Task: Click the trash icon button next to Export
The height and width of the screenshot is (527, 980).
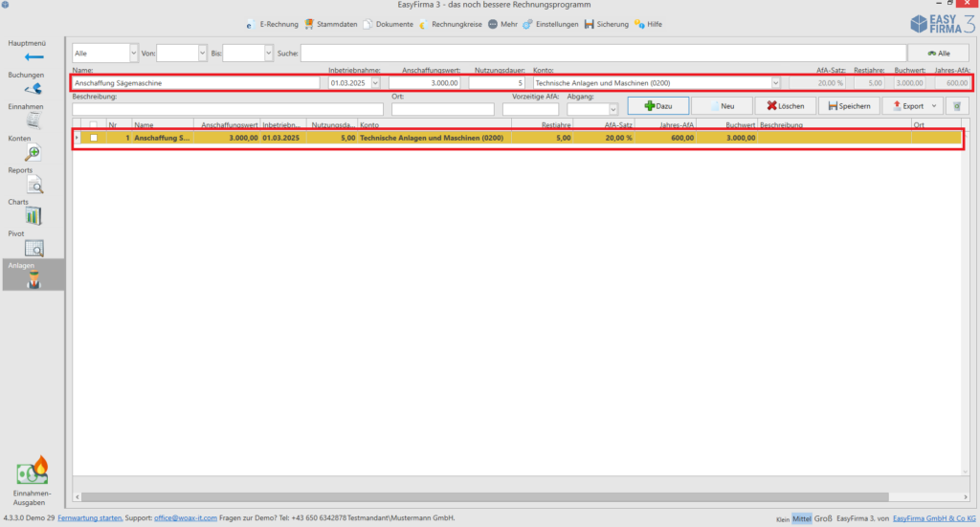Action: coord(957,106)
